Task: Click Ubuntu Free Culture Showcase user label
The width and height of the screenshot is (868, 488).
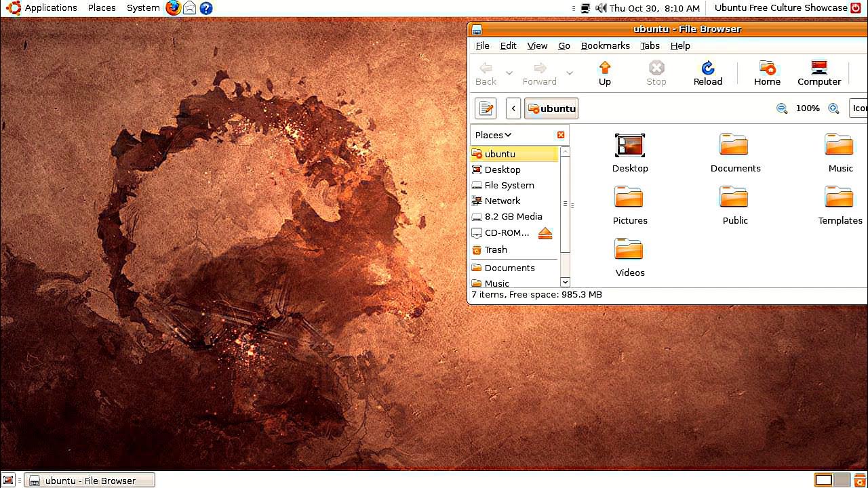Action: [781, 8]
